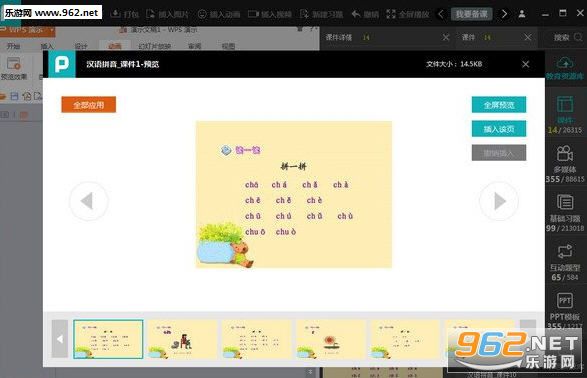The height and width of the screenshot is (378, 587).
Task: Open the 教育资源库 cloud icon
Action: [x=565, y=63]
